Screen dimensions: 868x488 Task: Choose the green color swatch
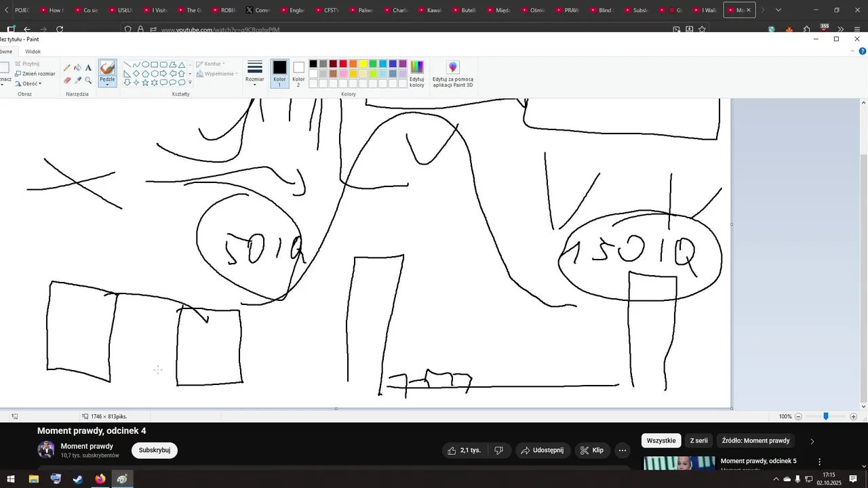[373, 64]
